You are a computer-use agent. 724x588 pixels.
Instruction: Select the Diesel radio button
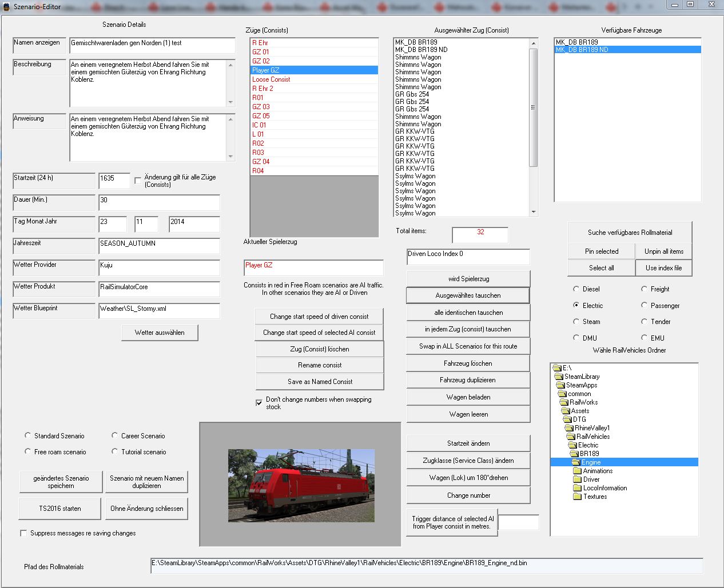click(576, 289)
